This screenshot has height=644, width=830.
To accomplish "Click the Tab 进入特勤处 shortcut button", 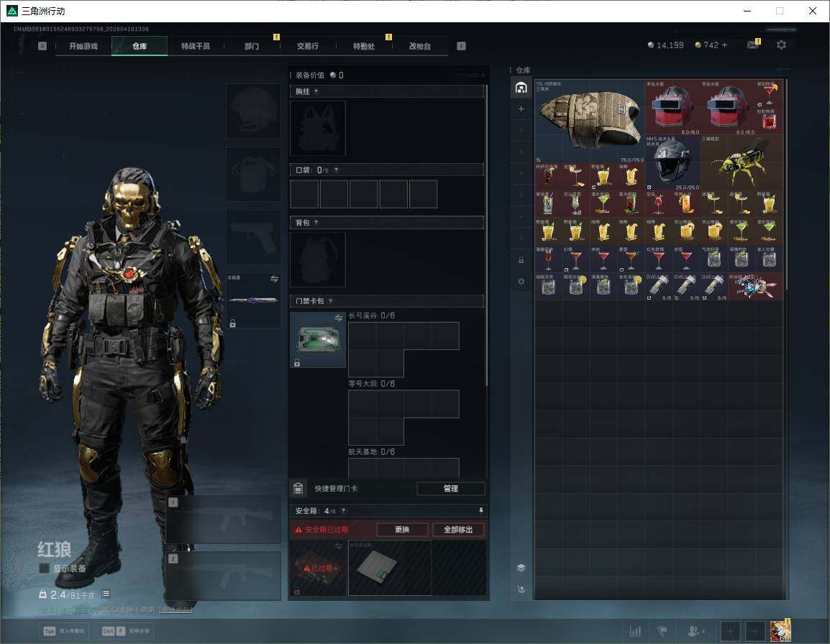I will click(65, 631).
